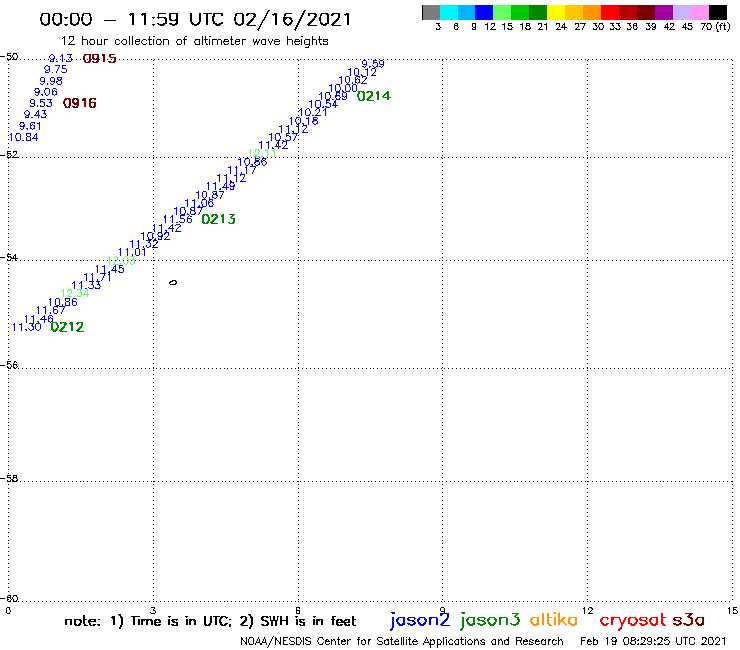Click the green time label 0214
The width and height of the screenshot is (740, 650).
(374, 96)
